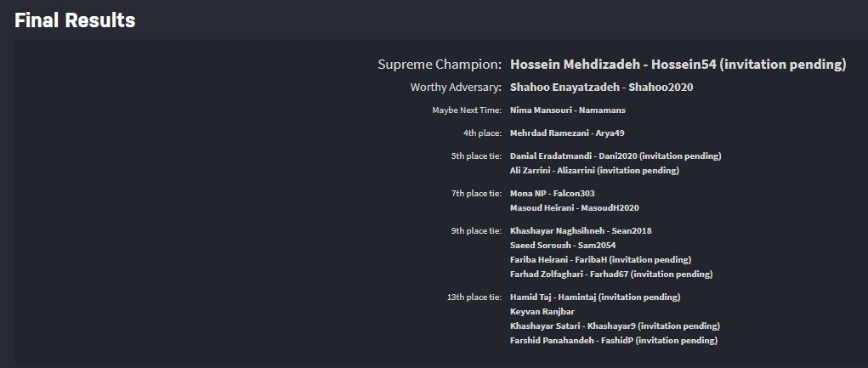Select Ali Zarrini - Alizarrini result

tap(593, 170)
